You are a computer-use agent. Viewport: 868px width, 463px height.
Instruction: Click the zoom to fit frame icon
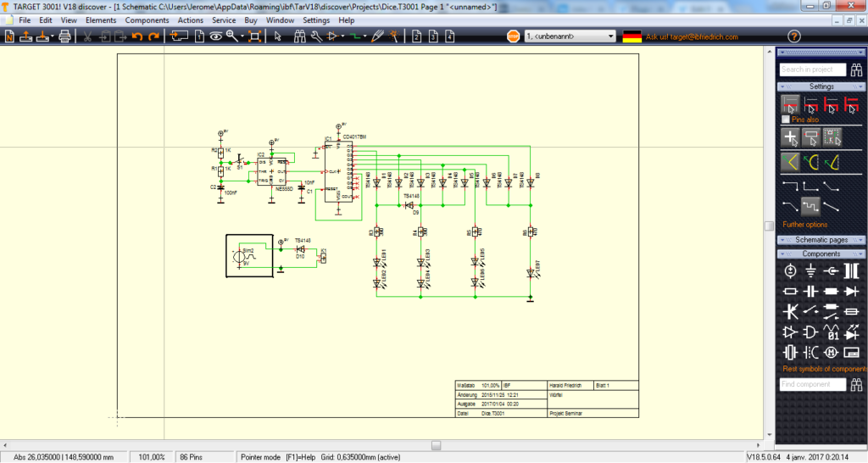(254, 36)
